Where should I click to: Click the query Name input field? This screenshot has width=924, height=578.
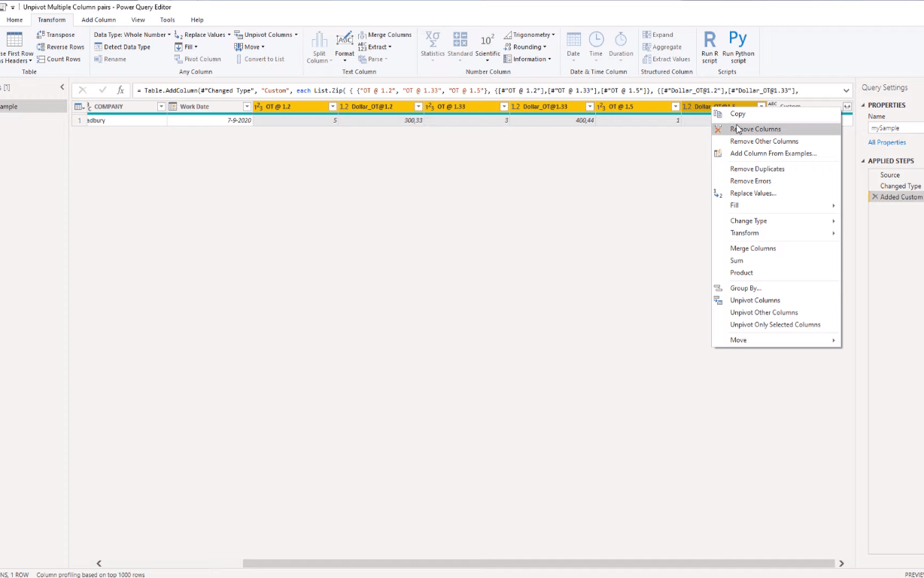896,128
